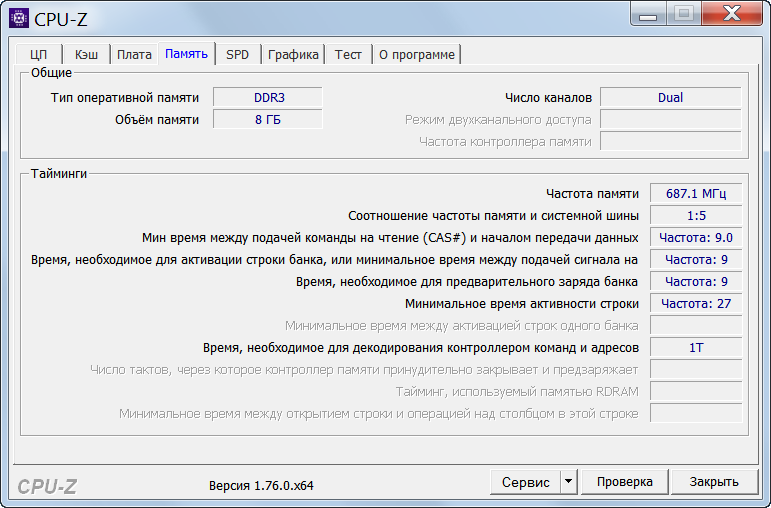Click the 8 ГБ memory size field
Image resolution: width=771 pixels, height=508 pixels.
pos(268,120)
